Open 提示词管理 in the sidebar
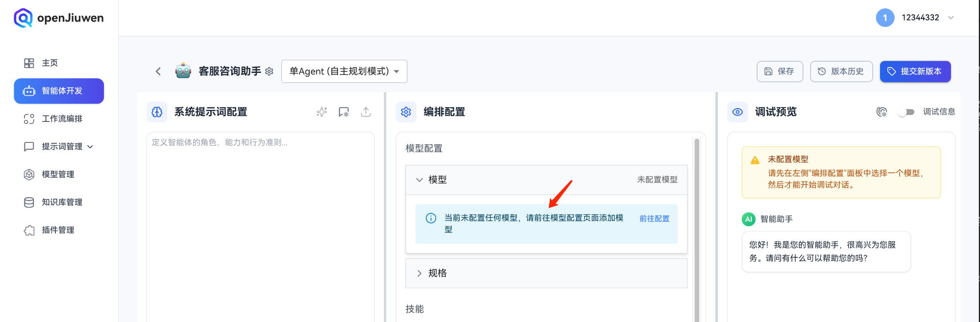 coord(59,147)
